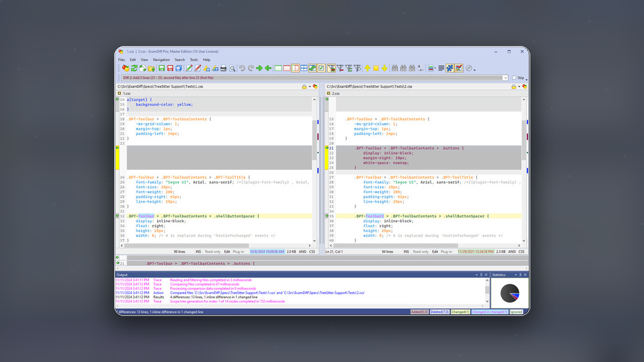Toggle the green checkmark toolbar button

point(321,68)
